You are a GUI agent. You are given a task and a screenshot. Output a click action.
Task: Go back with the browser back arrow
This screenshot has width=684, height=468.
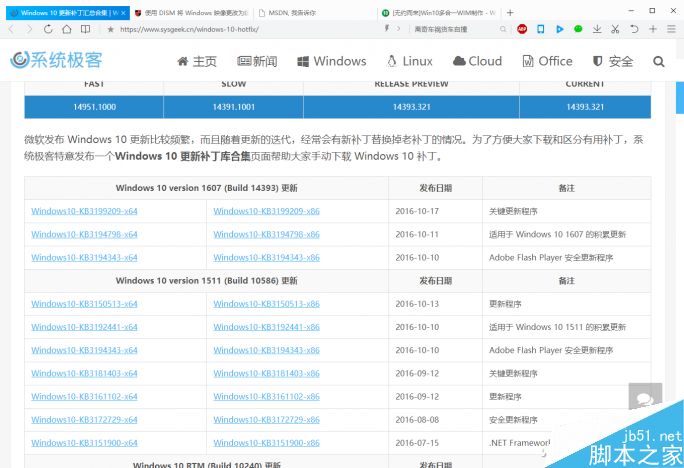pos(11,29)
